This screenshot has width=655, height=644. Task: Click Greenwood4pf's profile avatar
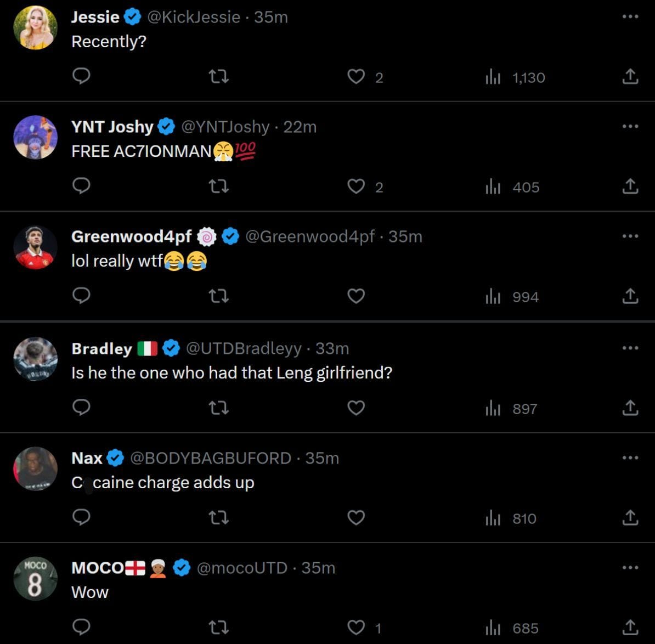pos(36,247)
